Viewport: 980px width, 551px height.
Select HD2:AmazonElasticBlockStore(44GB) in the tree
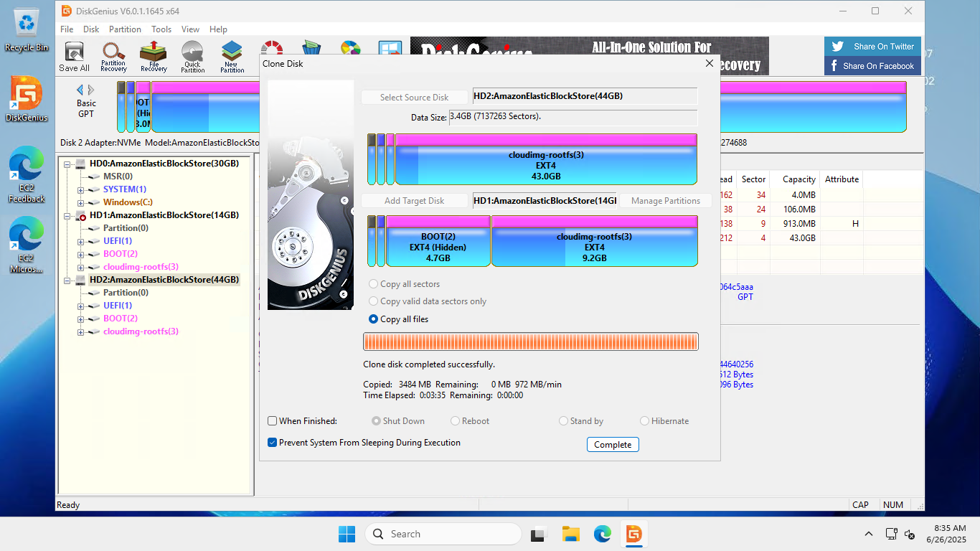point(164,280)
